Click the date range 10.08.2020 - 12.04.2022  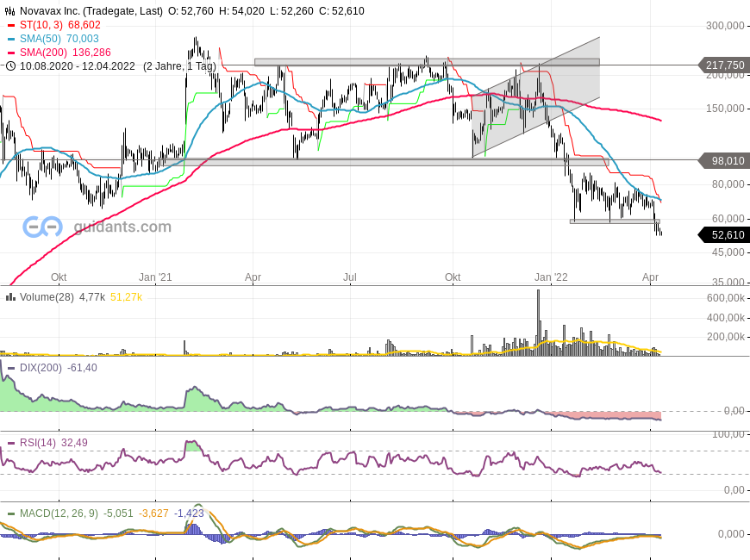(78, 66)
